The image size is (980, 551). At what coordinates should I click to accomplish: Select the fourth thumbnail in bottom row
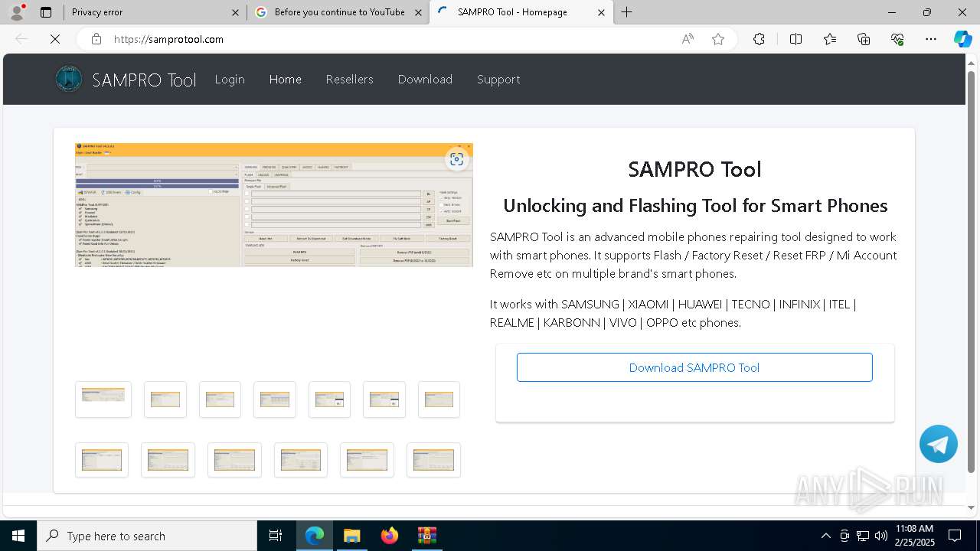301,460
